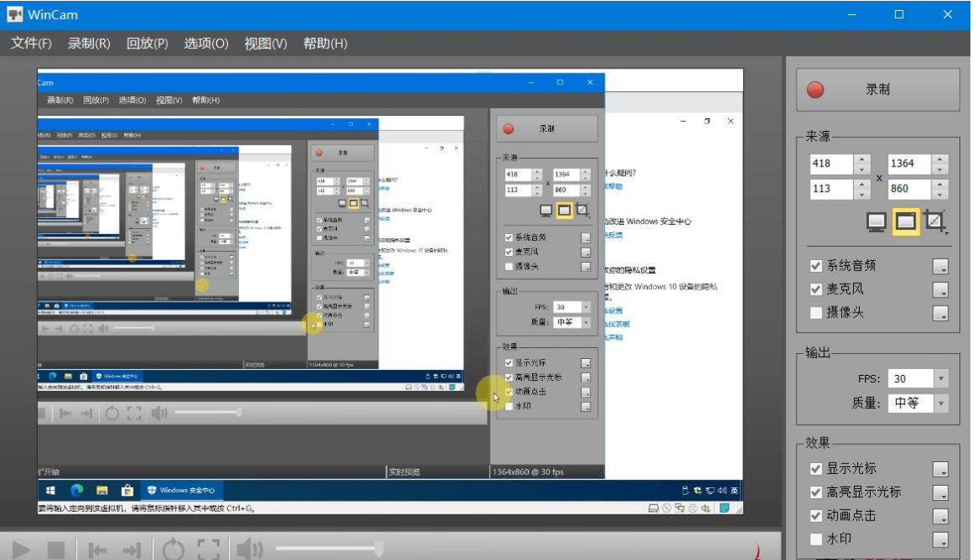Select full-screen monitor capture source icon
978x560 pixels.
point(877,222)
